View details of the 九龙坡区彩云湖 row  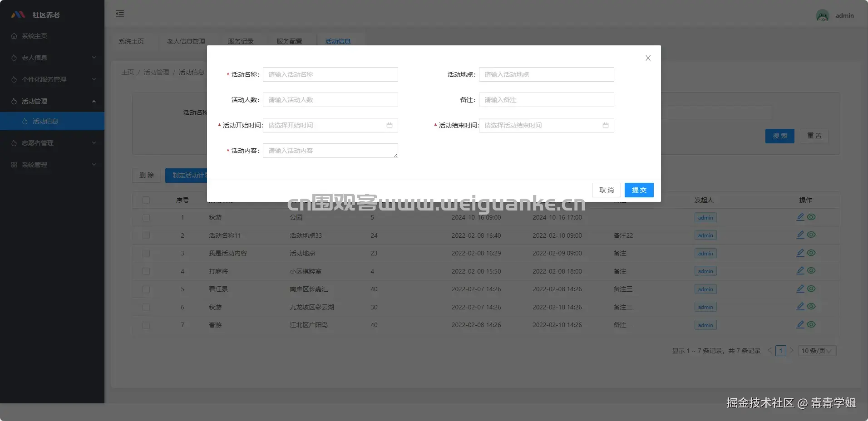pyautogui.click(x=811, y=307)
